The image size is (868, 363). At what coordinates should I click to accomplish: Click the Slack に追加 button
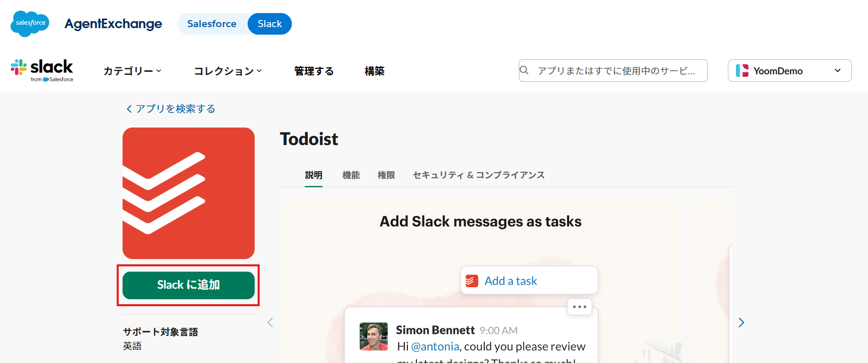click(188, 285)
